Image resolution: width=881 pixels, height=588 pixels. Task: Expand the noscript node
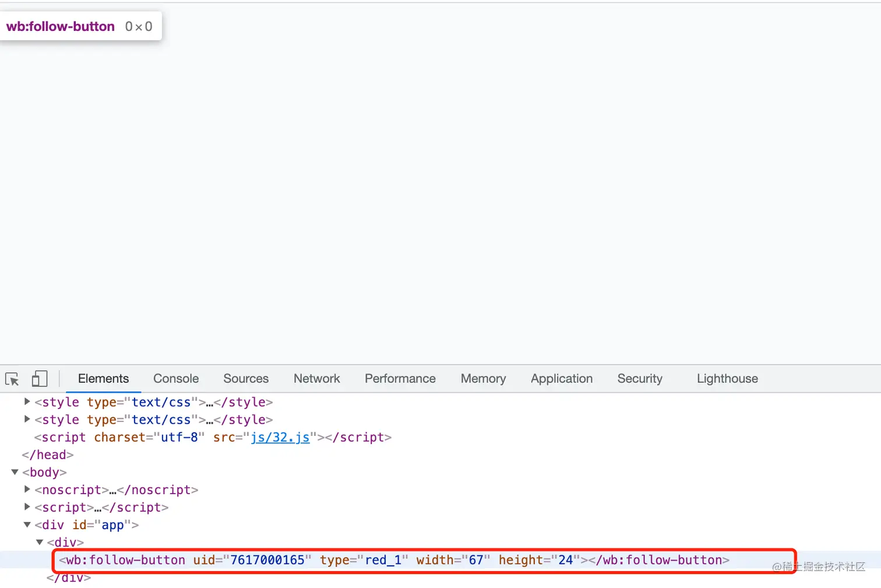(x=27, y=490)
